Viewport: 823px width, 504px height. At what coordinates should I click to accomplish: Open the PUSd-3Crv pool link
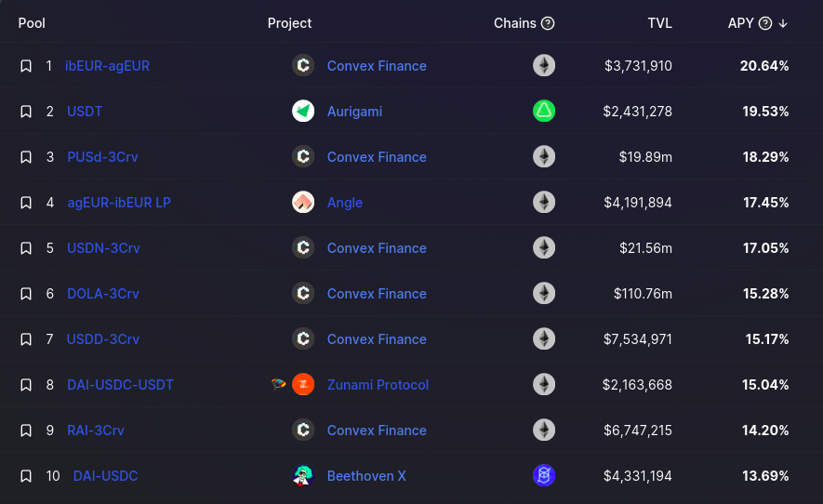pyautogui.click(x=102, y=157)
